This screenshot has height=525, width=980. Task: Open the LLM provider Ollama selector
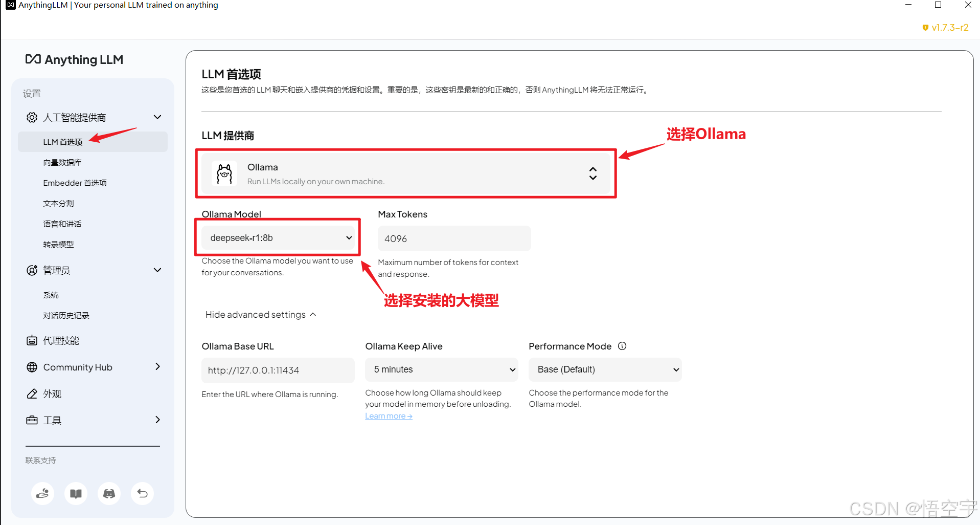[x=406, y=174]
